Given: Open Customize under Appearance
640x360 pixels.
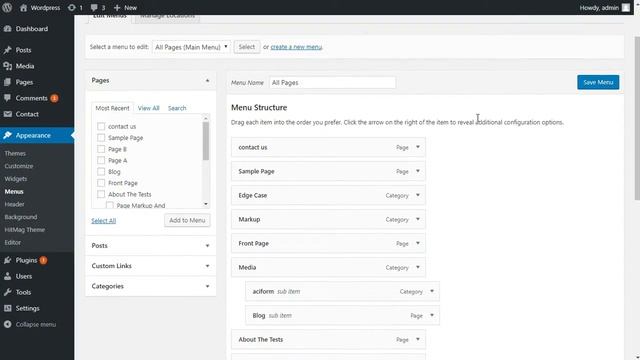Looking at the screenshot, I should pyautogui.click(x=19, y=166).
